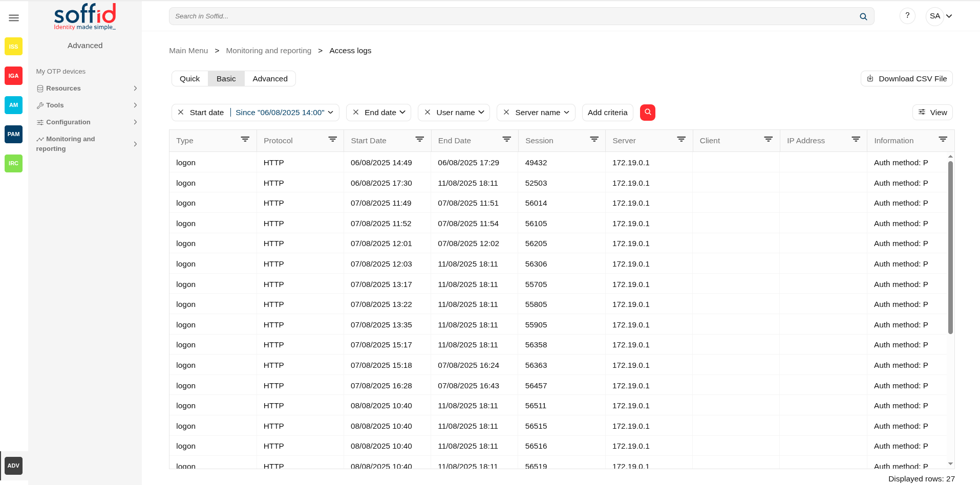
Task: Click the Download CSV File button
Action: click(907, 79)
